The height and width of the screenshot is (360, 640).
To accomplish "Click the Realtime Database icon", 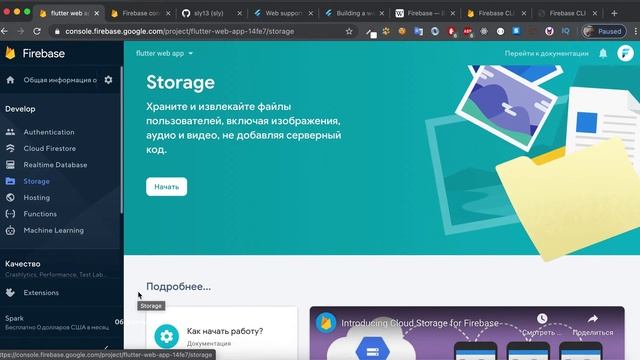I will pos(10,164).
